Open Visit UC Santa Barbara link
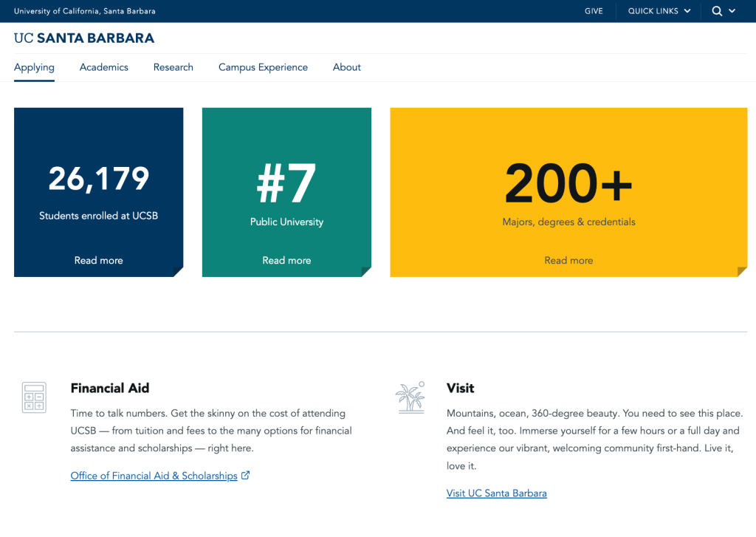Image resolution: width=756 pixels, height=537 pixels. pyautogui.click(x=497, y=493)
